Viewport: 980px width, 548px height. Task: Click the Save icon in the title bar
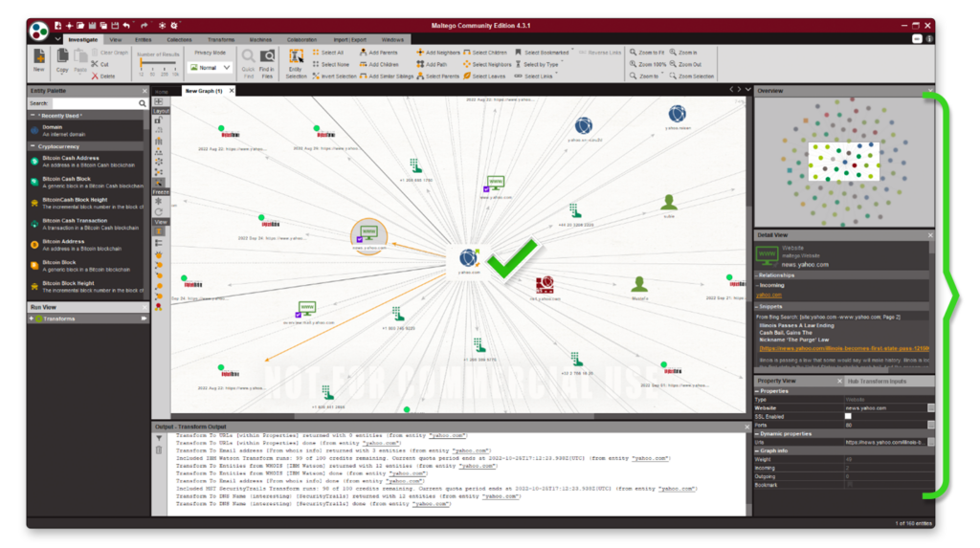[92, 26]
